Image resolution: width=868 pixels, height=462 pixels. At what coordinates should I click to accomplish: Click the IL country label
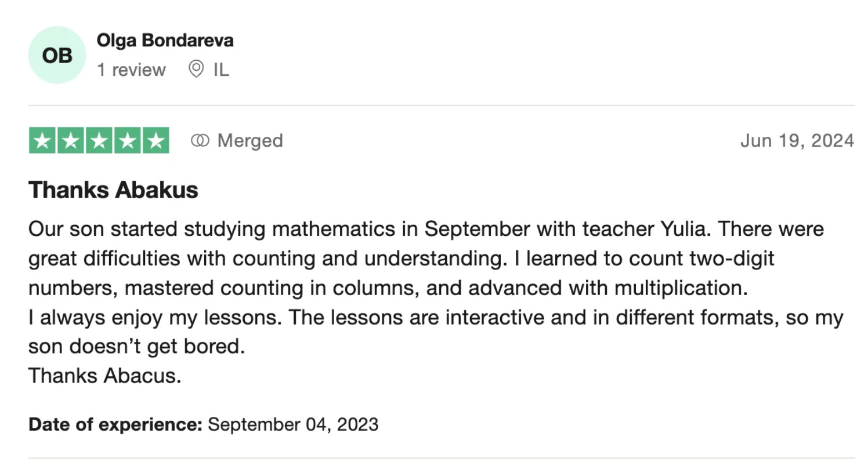pos(221,70)
